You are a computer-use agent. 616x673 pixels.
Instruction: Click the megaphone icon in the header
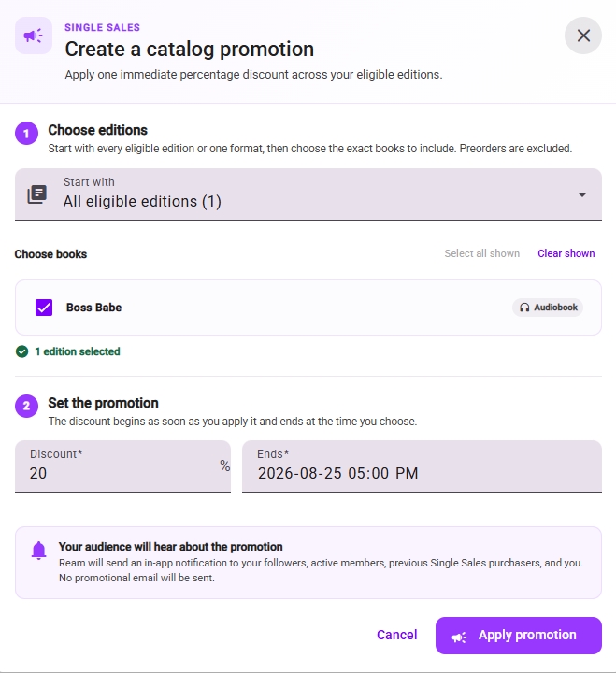click(x=34, y=36)
